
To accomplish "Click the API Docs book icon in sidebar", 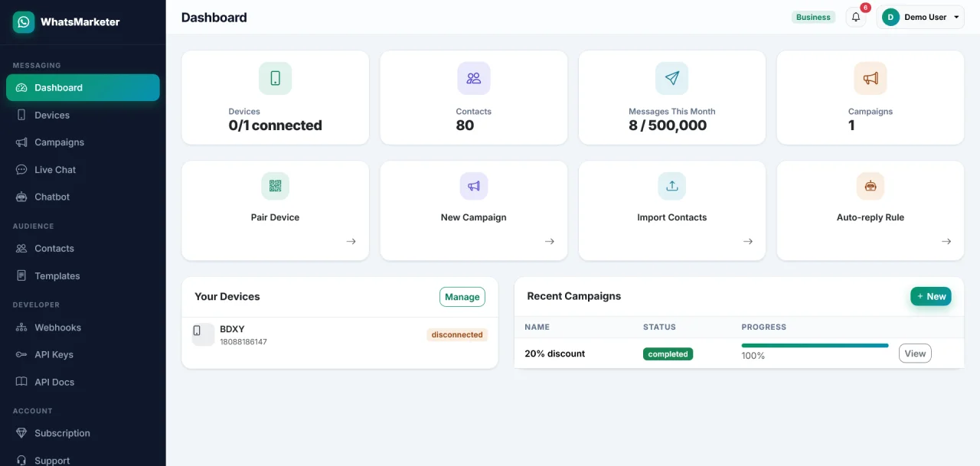I will (21, 382).
